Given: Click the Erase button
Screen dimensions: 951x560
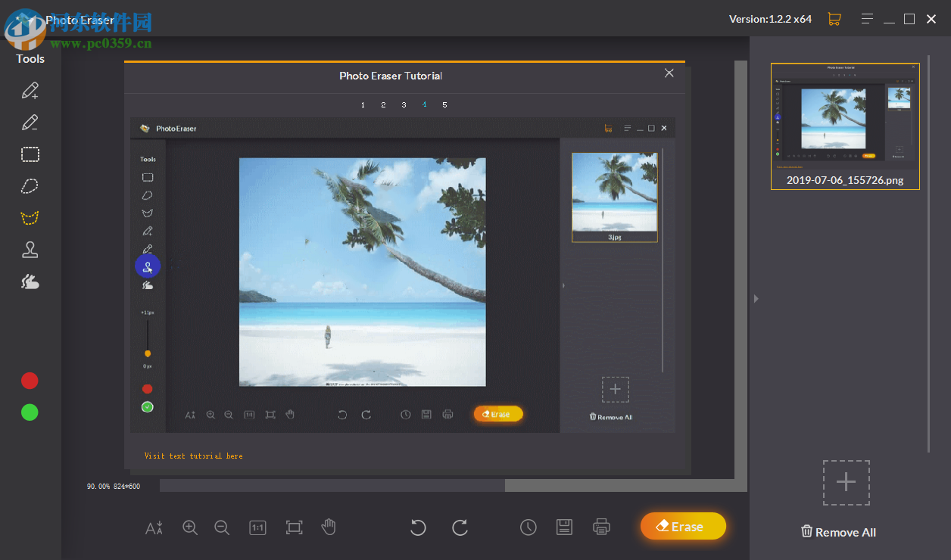Looking at the screenshot, I should pyautogui.click(x=682, y=526).
